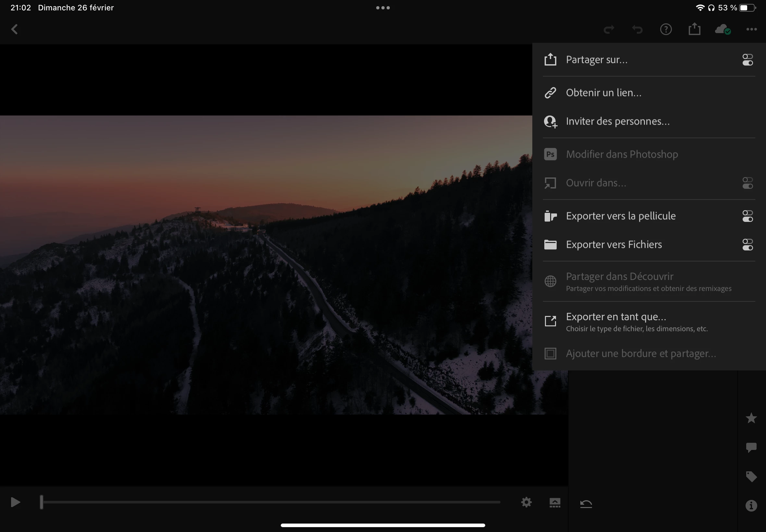Tap the back arrow icon

(14, 29)
